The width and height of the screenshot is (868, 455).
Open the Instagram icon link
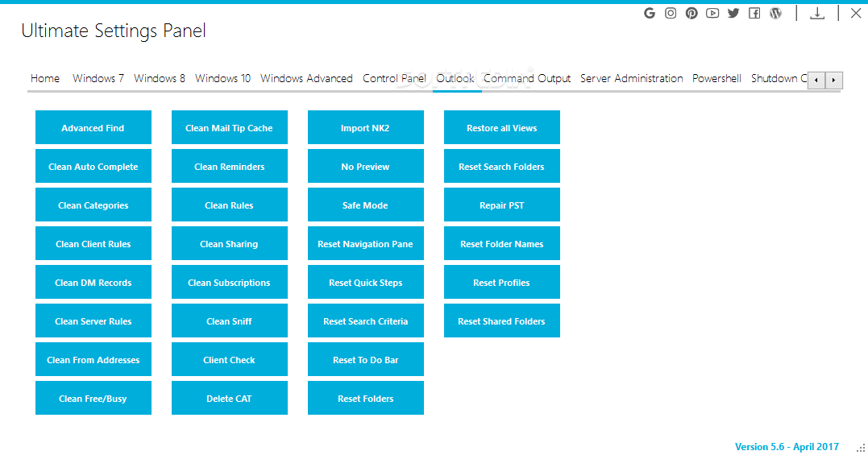click(x=671, y=13)
